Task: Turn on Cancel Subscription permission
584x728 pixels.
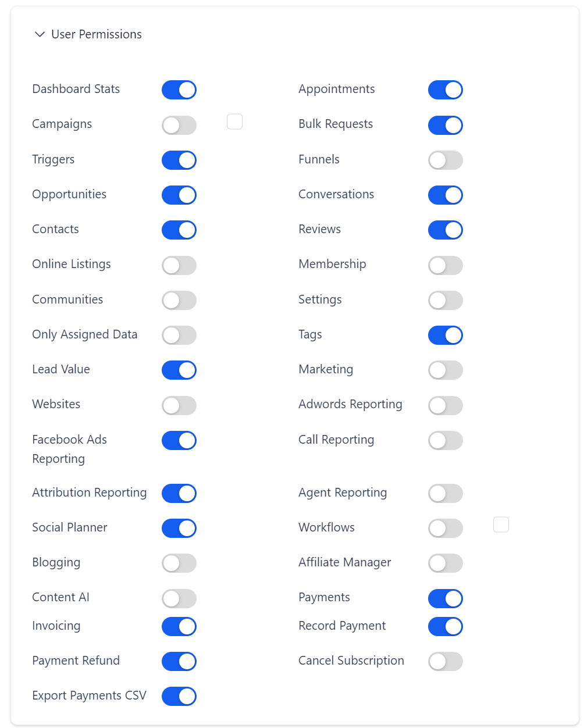Action: click(446, 661)
